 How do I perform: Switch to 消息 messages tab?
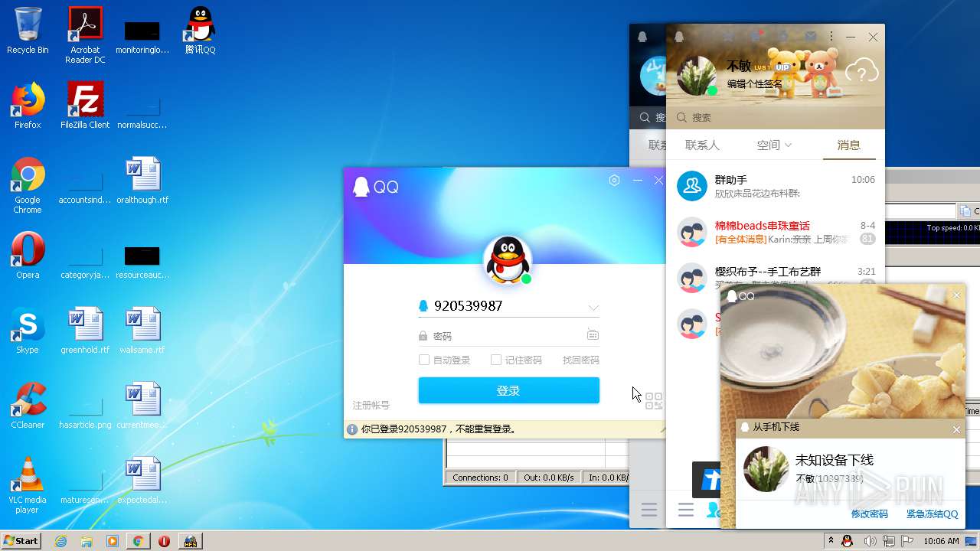click(x=848, y=145)
